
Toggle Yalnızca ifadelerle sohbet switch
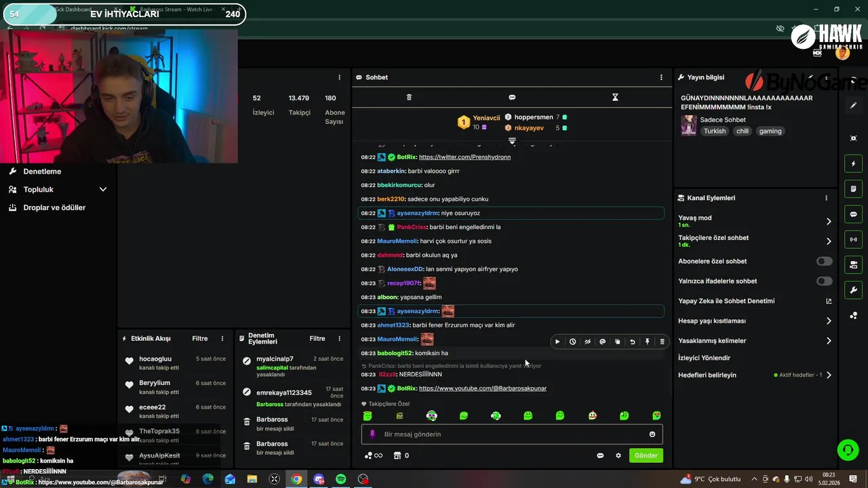point(824,281)
